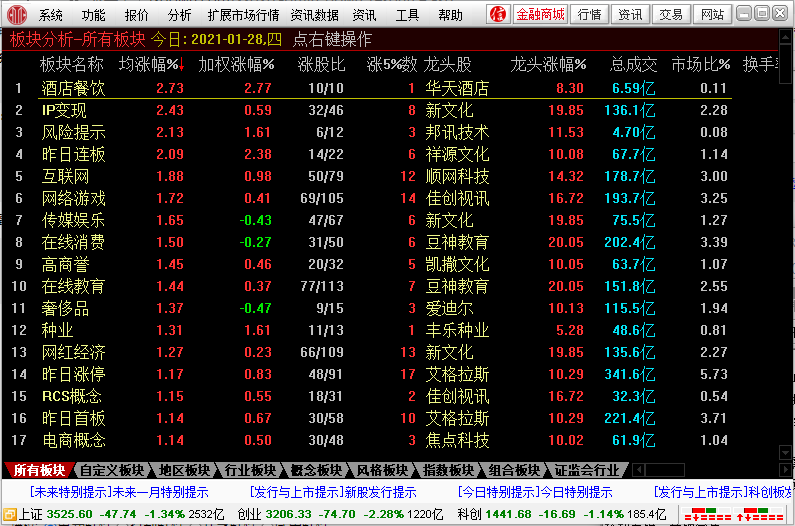Select the 传媒娱乐 row
The image size is (795, 526).
370,220
